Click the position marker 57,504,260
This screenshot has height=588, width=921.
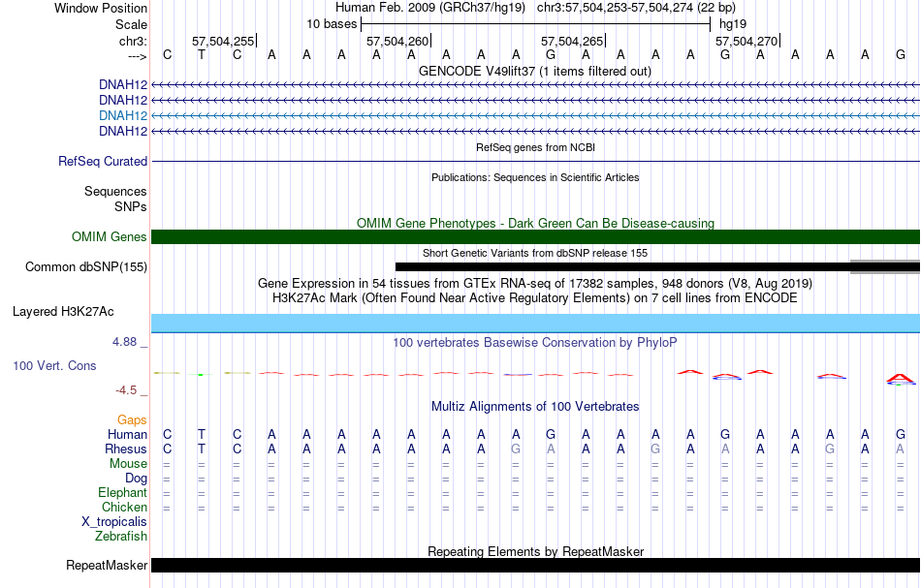[x=397, y=41]
